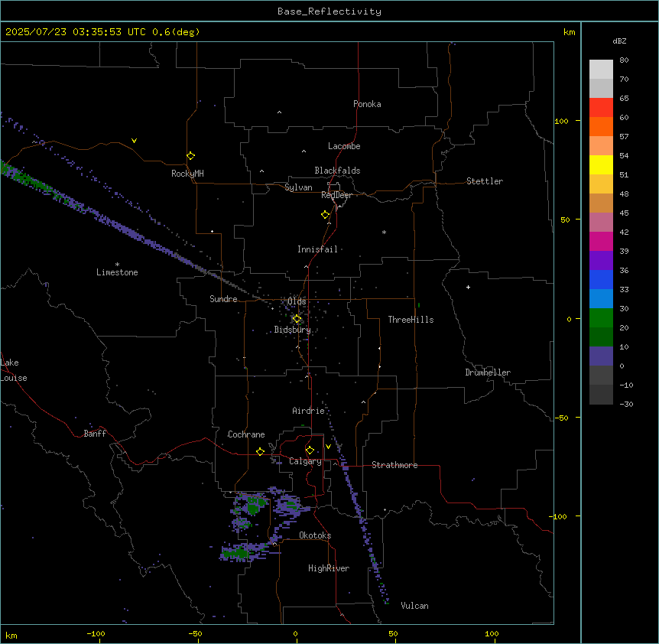Click the asterisk marker above Limestone
659x644 pixels.
pyautogui.click(x=117, y=265)
